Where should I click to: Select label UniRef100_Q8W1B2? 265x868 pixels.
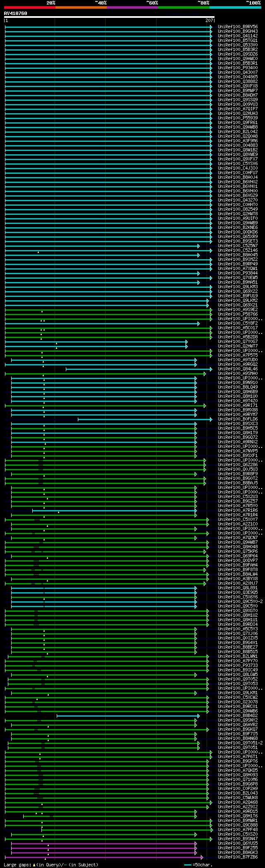pos(238,150)
